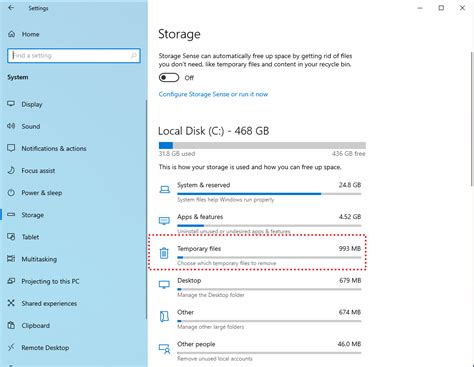This screenshot has width=474, height=367.
Task: Open Power & sleep settings
Action: point(74,193)
